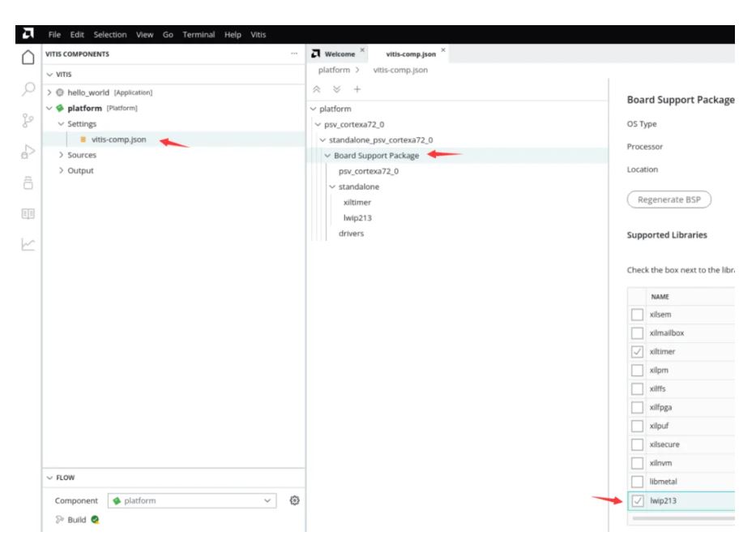Enable the xilffs library checkbox
756x549 pixels.
(637, 388)
